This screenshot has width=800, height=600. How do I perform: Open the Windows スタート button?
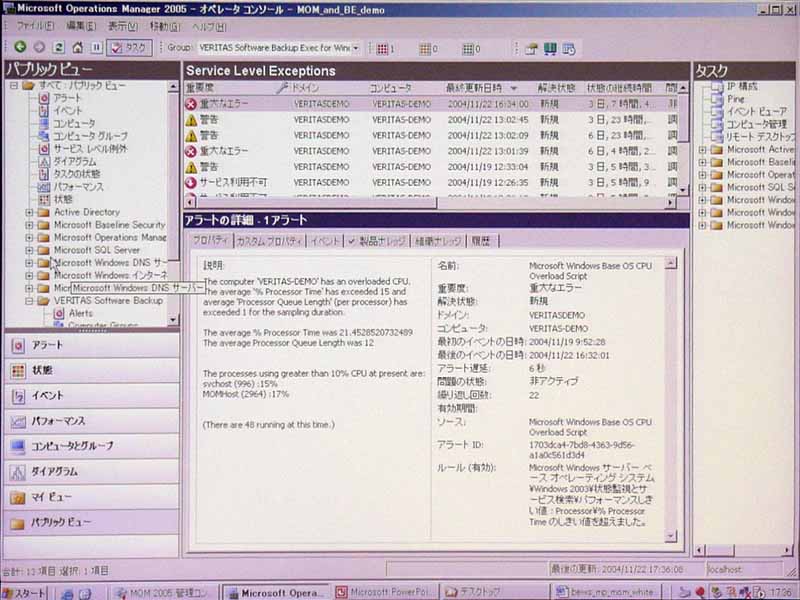24,592
